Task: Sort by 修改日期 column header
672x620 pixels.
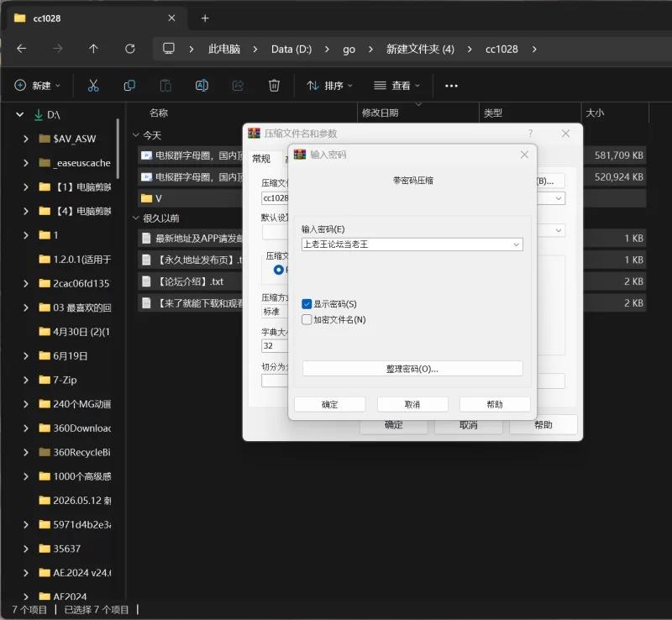Action: pos(381,113)
